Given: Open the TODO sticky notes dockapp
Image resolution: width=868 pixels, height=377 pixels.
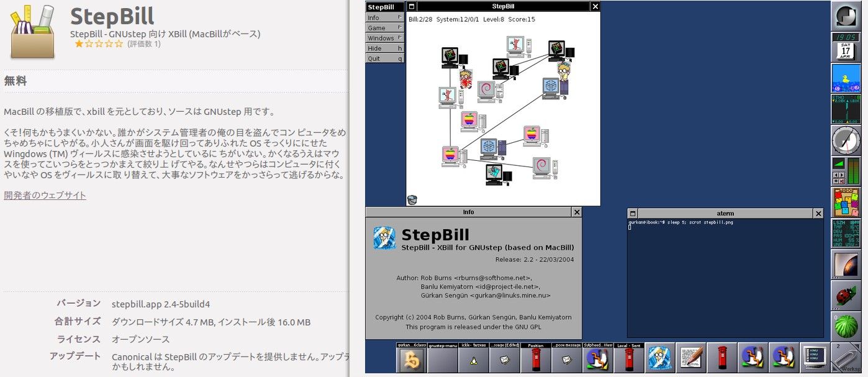Looking at the screenshot, I should tap(846, 202).
